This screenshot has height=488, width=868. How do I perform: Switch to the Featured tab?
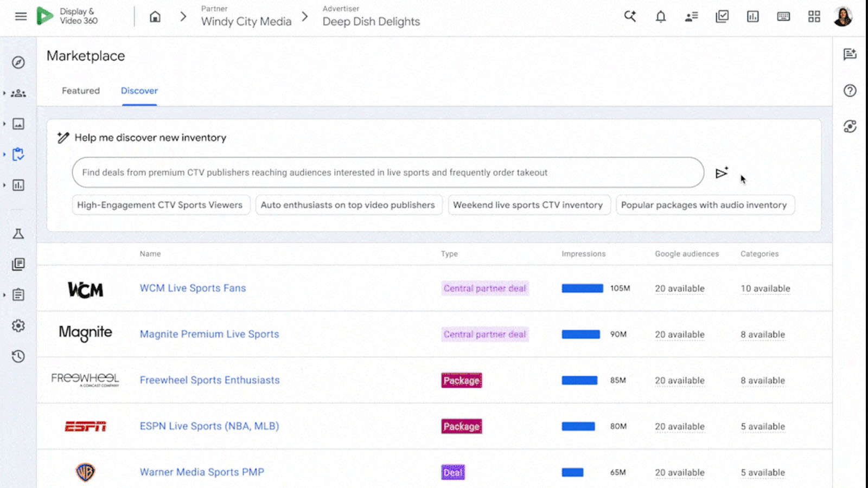(81, 91)
